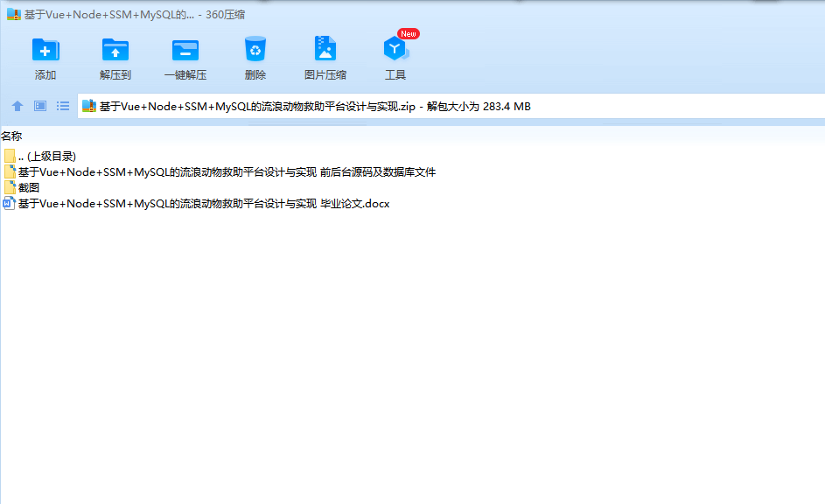Click the 一键解压 (One-click extract) icon

pos(185,51)
